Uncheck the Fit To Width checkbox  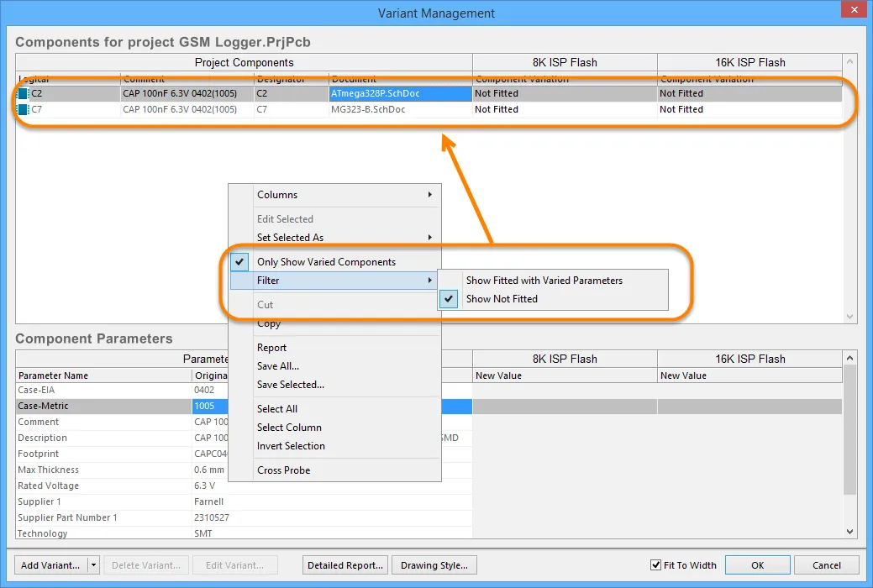click(656, 565)
